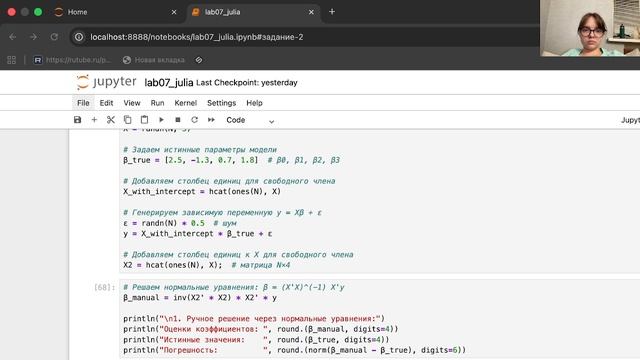Click the β_manual = inv(X2' * X2) line
The image size is (640, 360).
[200, 298]
